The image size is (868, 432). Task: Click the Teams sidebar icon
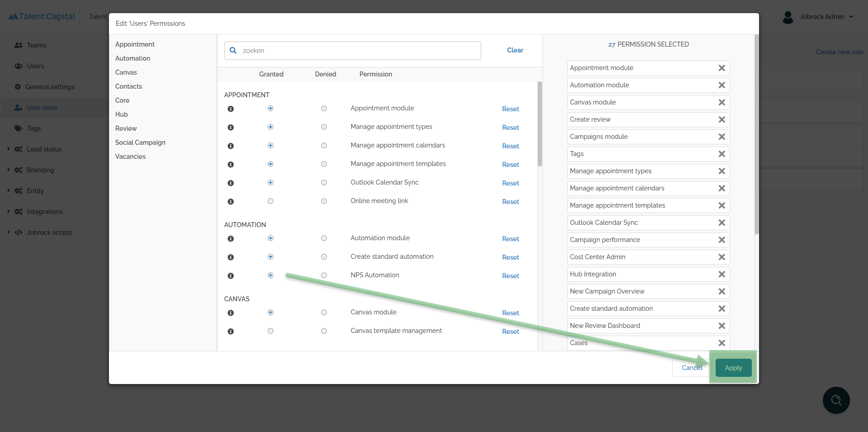click(19, 45)
